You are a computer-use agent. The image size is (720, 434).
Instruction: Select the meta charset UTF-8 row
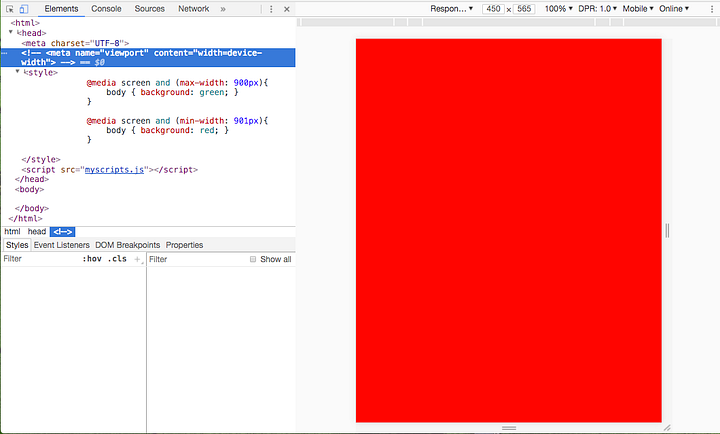click(x=75, y=43)
